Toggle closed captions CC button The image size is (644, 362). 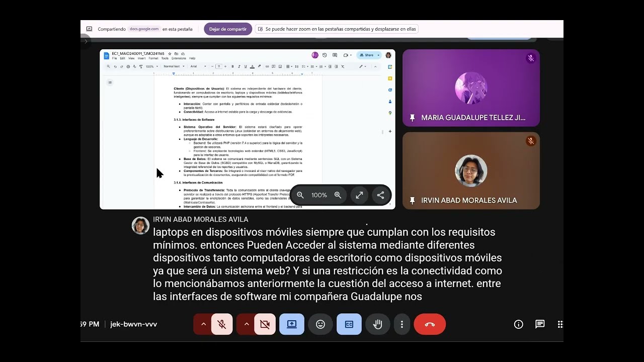click(x=349, y=324)
